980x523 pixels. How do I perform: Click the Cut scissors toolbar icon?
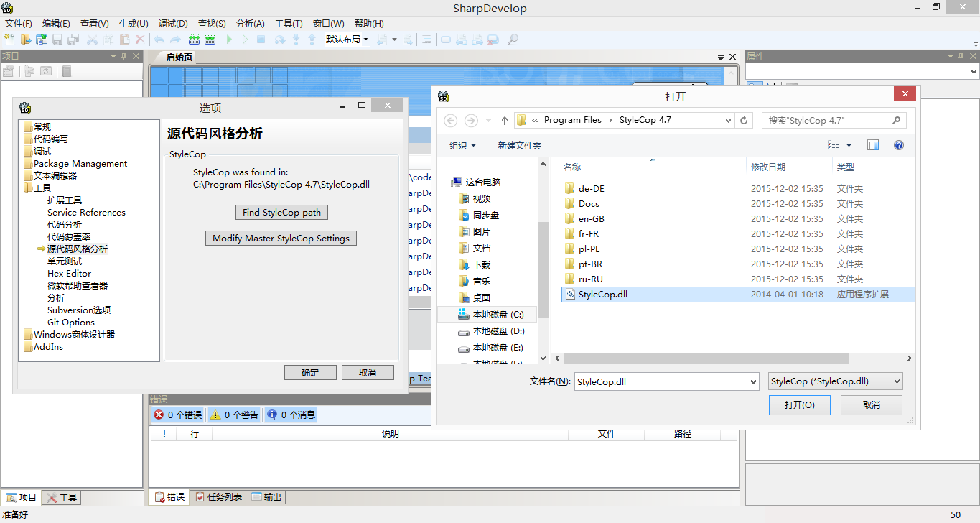click(x=93, y=40)
